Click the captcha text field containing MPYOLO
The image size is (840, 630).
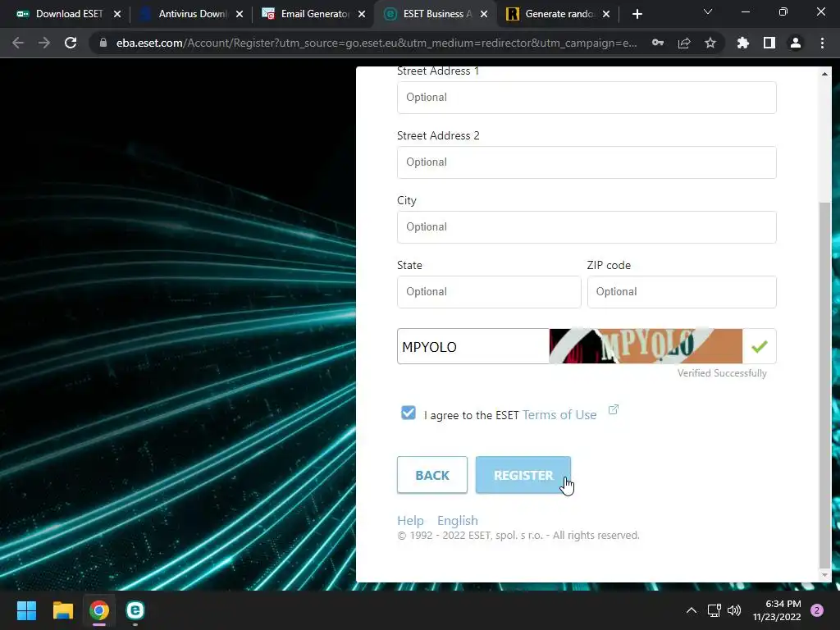coord(473,347)
